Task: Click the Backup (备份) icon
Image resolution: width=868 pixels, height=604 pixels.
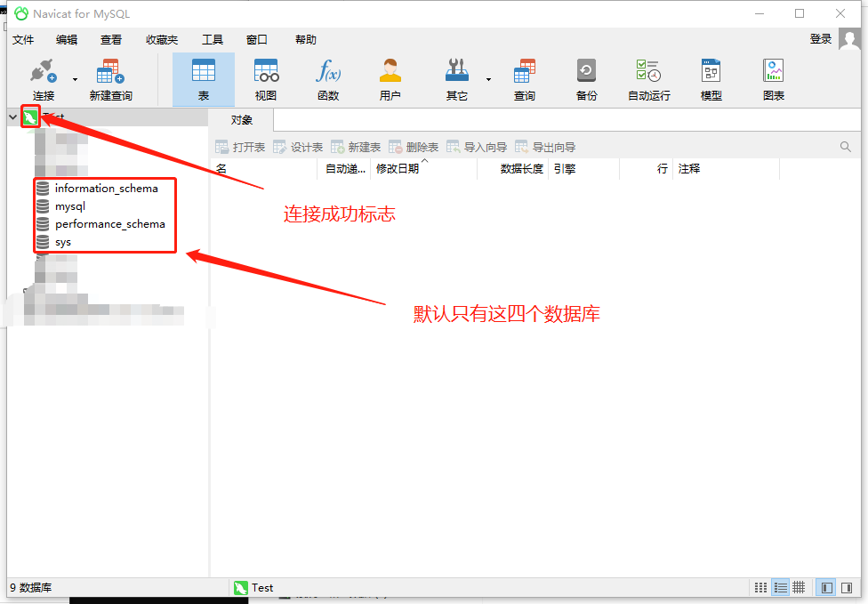Action: [x=586, y=77]
